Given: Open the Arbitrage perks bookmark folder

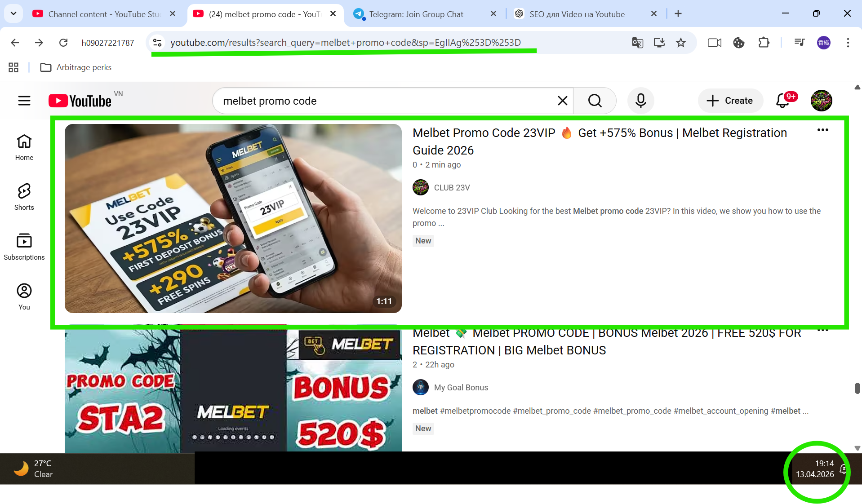Looking at the screenshot, I should pyautogui.click(x=76, y=67).
